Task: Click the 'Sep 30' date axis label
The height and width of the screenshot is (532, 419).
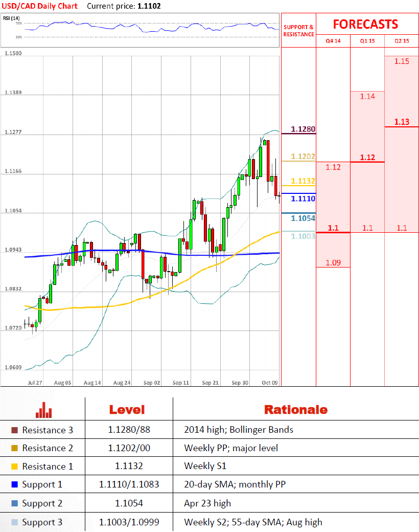Action: tap(240, 383)
